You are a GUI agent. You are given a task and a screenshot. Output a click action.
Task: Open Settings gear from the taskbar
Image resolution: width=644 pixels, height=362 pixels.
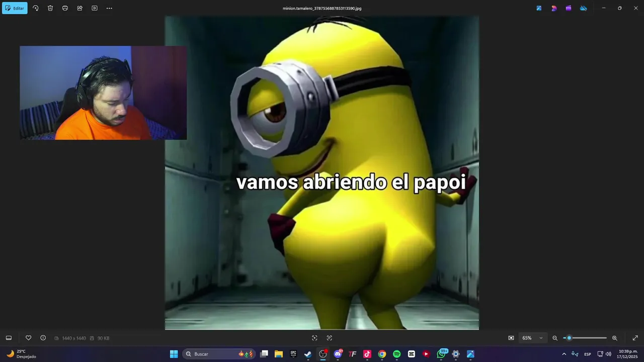(x=456, y=354)
